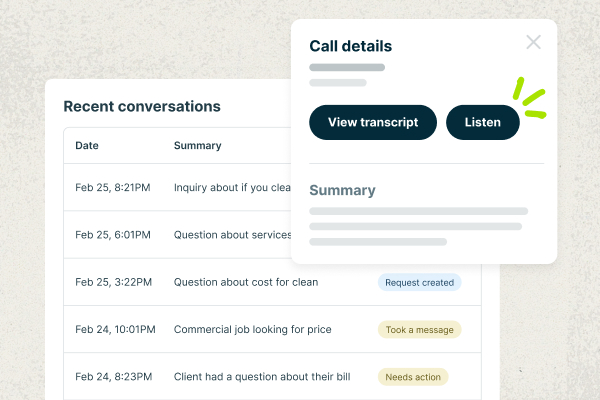Click the Needs action status badge
Image resolution: width=600 pixels, height=400 pixels.
413,377
